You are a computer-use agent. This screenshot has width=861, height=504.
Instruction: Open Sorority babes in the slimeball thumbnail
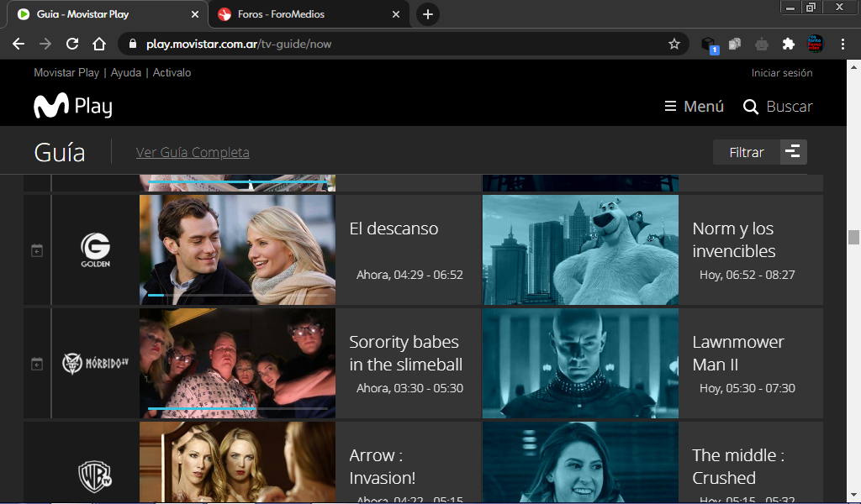pos(237,363)
